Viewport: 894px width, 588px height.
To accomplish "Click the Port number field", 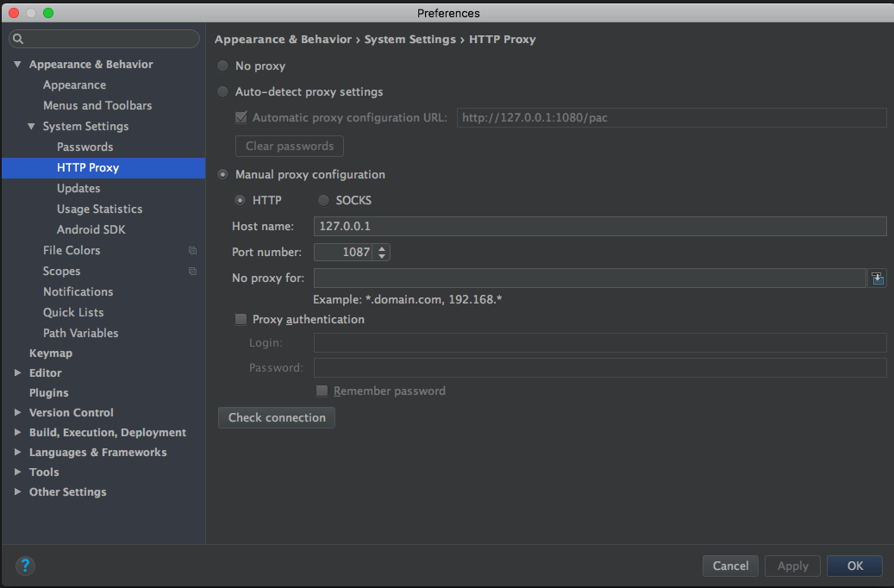I will click(x=343, y=252).
